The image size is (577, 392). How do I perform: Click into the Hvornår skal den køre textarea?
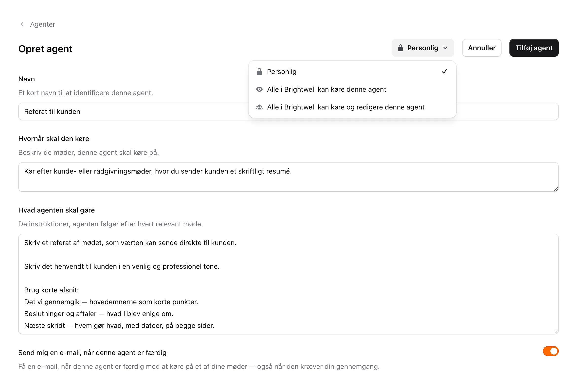pyautogui.click(x=288, y=177)
